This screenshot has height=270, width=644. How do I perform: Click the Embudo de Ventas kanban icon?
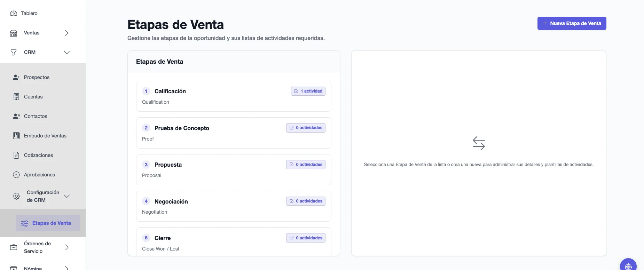click(x=16, y=136)
